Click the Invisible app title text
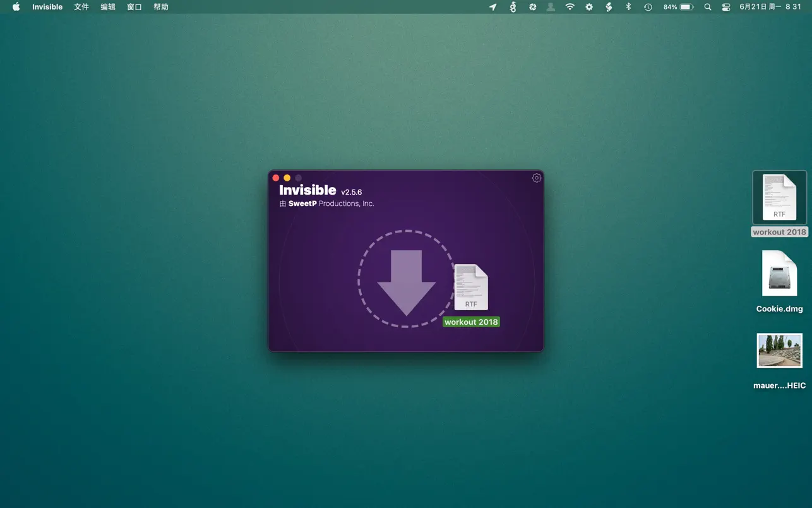The height and width of the screenshot is (508, 812). coord(307,190)
